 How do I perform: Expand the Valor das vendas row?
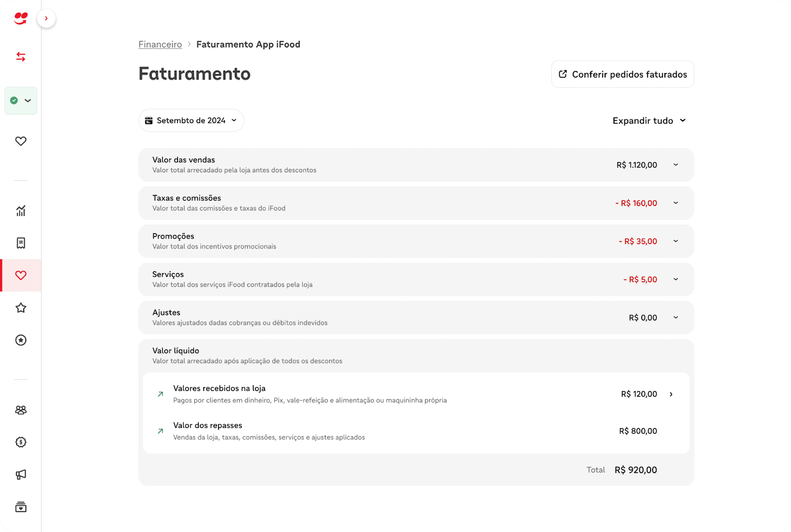(676, 165)
